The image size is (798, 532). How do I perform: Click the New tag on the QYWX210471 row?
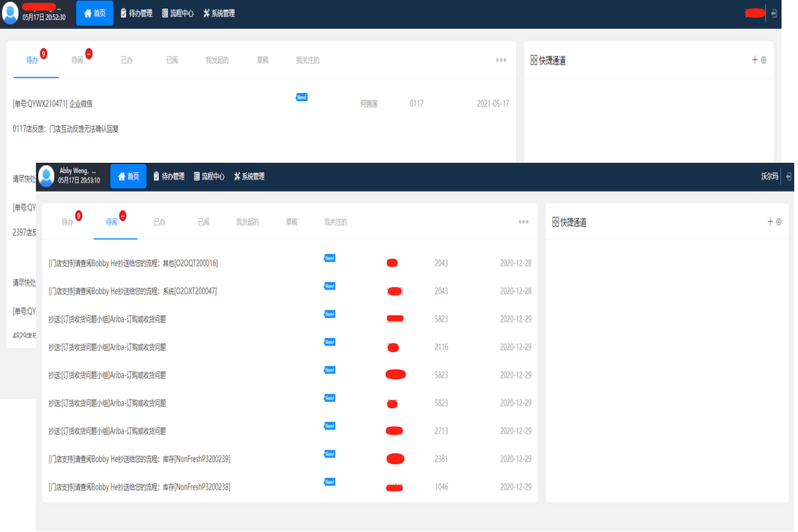[x=301, y=97]
